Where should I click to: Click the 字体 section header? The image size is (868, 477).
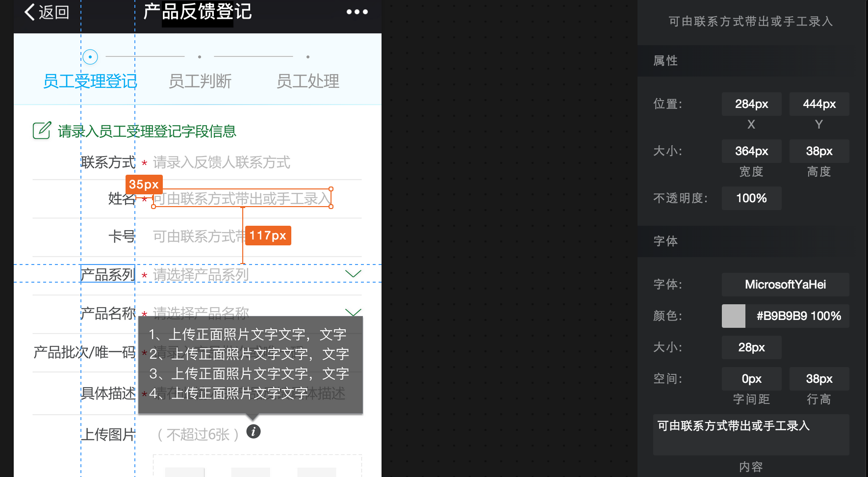tap(751, 241)
